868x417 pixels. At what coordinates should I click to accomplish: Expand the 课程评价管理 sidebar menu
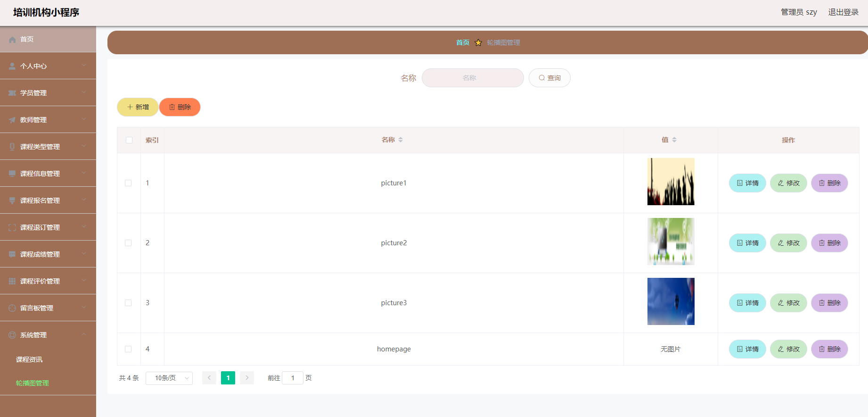pyautogui.click(x=48, y=281)
